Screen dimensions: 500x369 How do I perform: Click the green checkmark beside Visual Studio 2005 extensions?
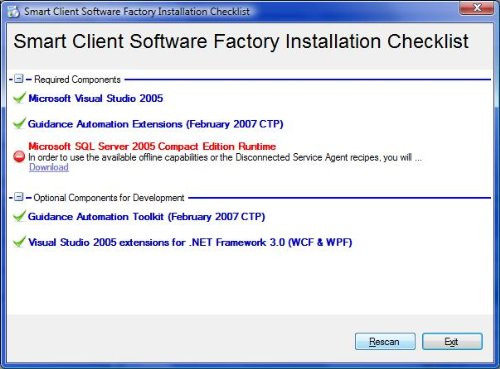point(19,242)
